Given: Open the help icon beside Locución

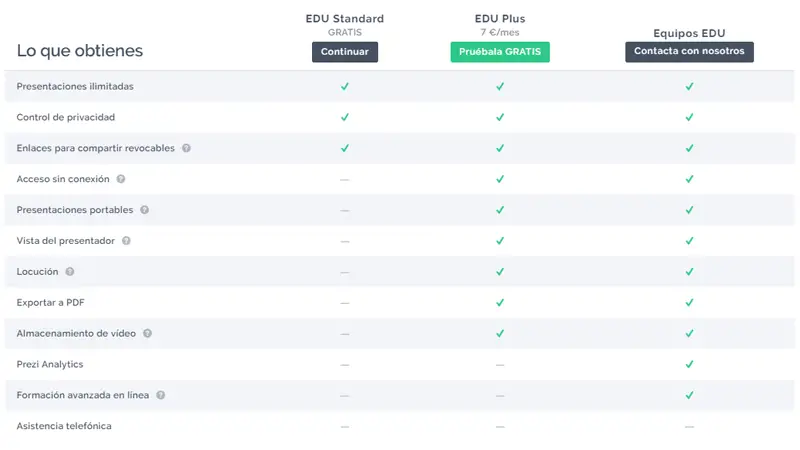Looking at the screenshot, I should (x=70, y=272).
